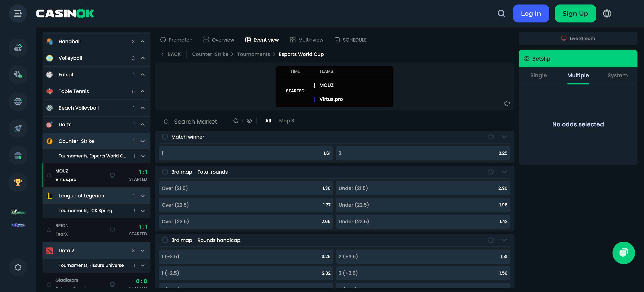
Task: Click the stream monitor icon for BRION match
Action: pyautogui.click(x=112, y=230)
